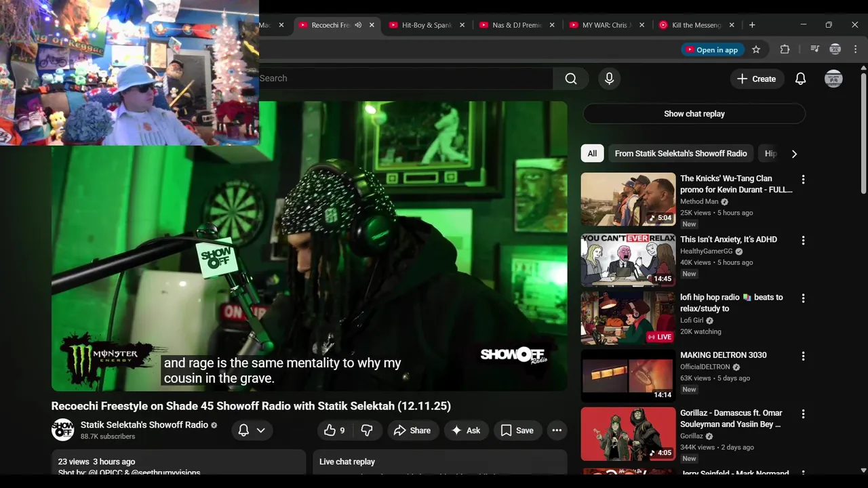Click Method Man channel name
This screenshot has width=868, height=488.
[699, 201]
